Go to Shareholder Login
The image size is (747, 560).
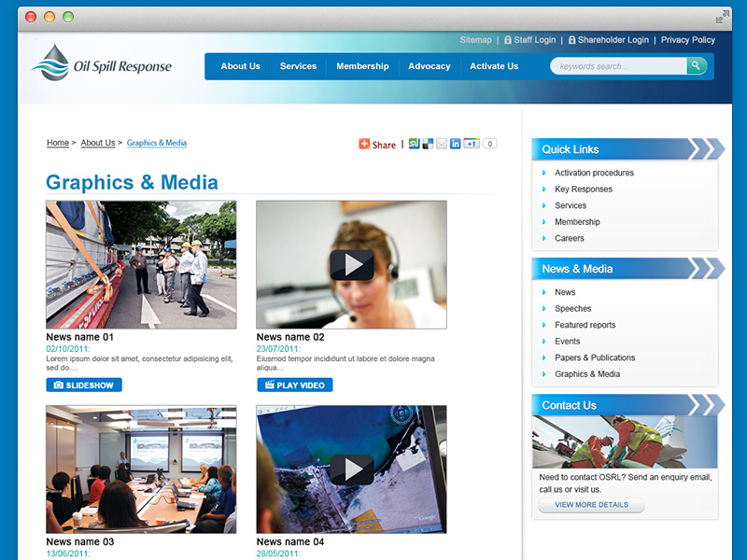point(613,40)
